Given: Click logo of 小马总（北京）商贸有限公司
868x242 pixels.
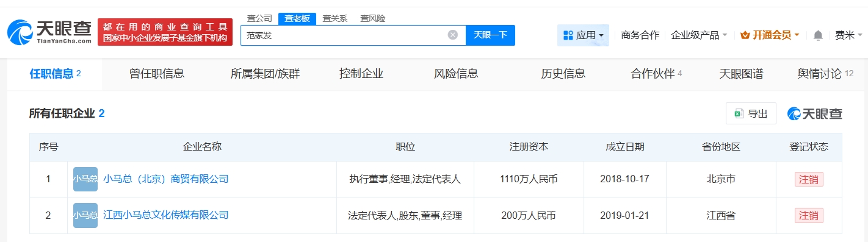Looking at the screenshot, I should pyautogui.click(x=85, y=179).
